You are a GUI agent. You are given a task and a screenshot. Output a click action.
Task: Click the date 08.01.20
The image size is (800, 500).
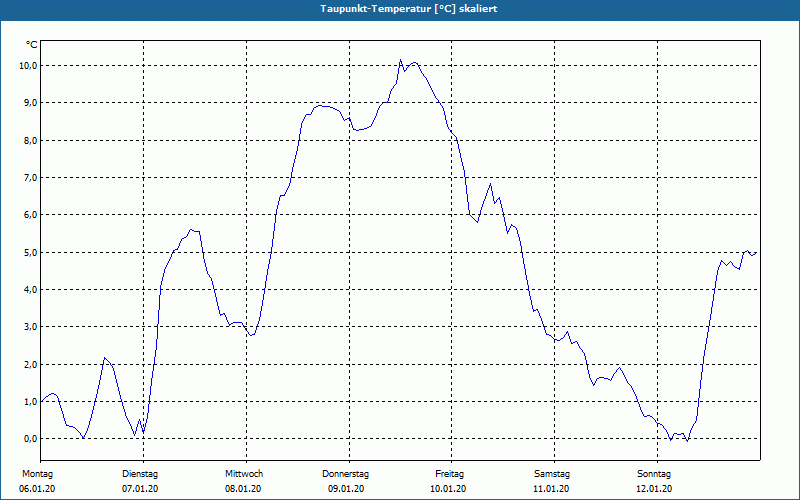(x=243, y=489)
